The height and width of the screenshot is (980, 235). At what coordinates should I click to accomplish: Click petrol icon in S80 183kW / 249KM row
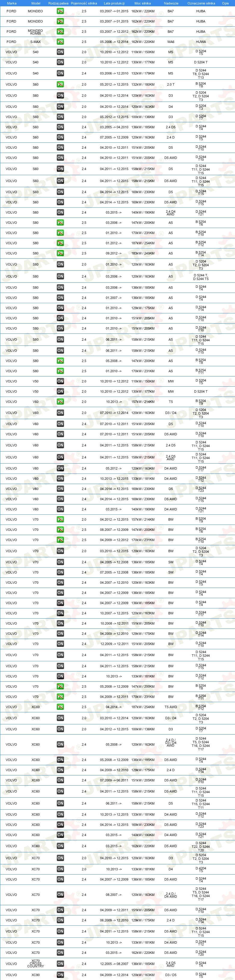(x=60, y=253)
